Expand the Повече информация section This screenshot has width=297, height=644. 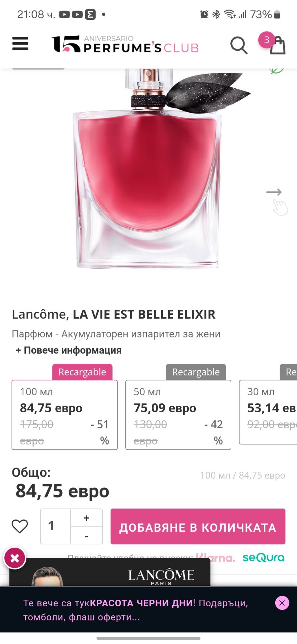tap(69, 350)
